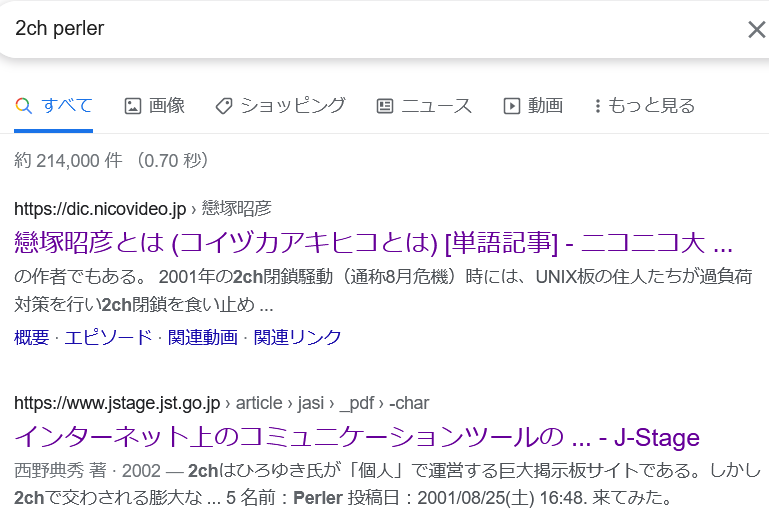This screenshot has height=511, width=769.
Task: Click the price tag icon beside ショッピング
Action: pyautogui.click(x=224, y=106)
